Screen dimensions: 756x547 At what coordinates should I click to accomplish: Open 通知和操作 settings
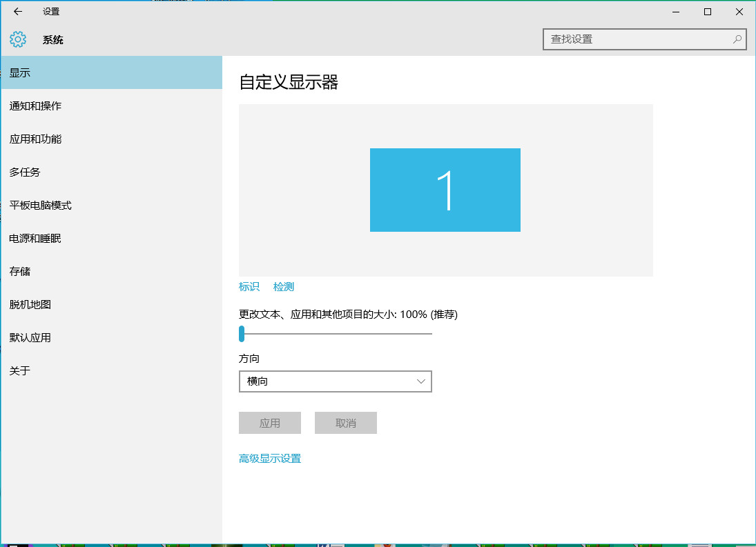pos(111,106)
